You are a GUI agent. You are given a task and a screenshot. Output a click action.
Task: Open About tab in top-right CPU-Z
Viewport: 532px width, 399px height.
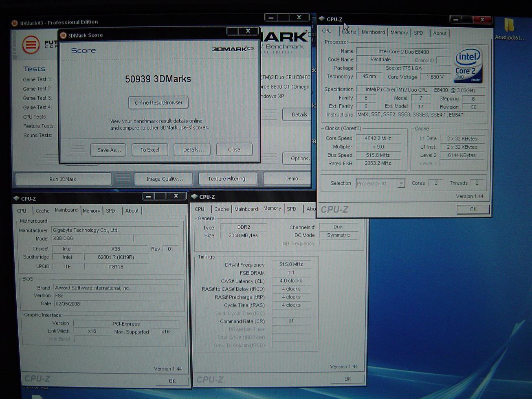[439, 33]
